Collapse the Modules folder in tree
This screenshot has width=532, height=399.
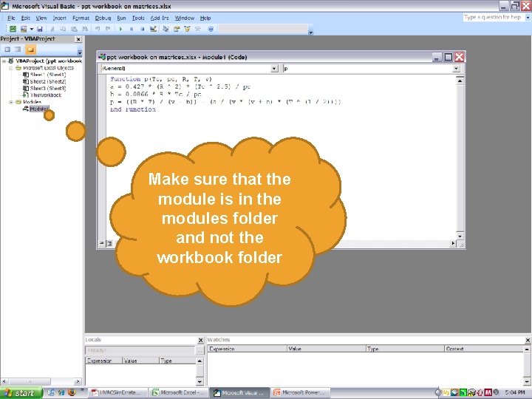(x=11, y=102)
